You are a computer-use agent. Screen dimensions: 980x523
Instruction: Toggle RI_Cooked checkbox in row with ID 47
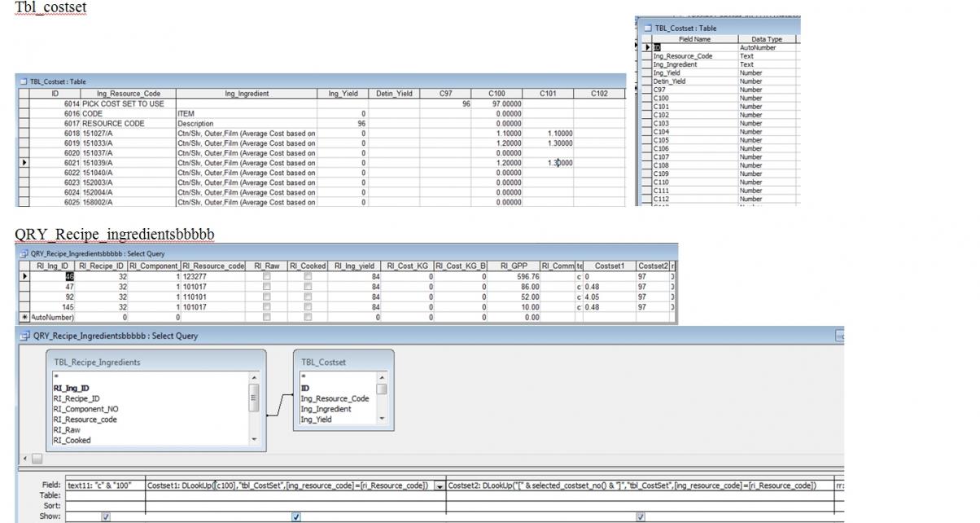[307, 287]
